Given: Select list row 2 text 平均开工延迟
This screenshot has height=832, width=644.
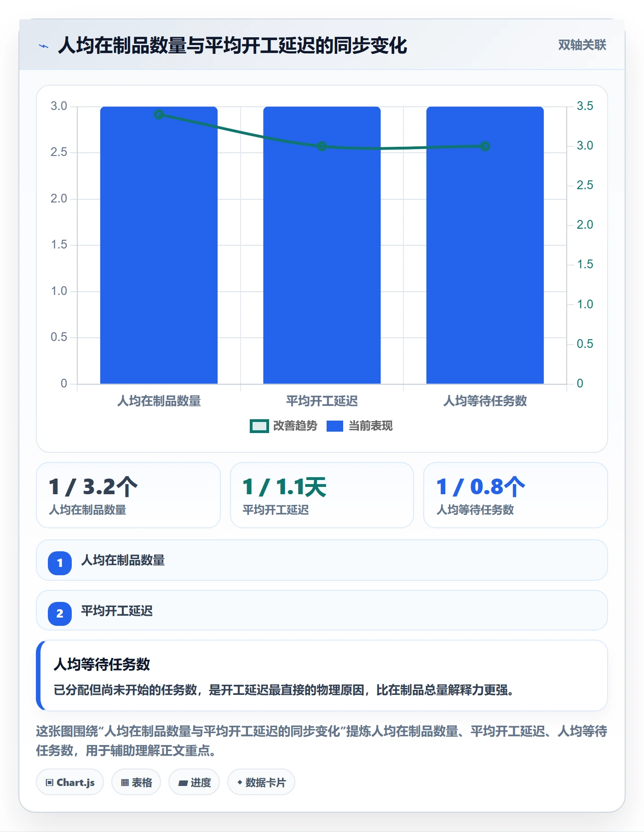Looking at the screenshot, I should pyautogui.click(x=117, y=611).
